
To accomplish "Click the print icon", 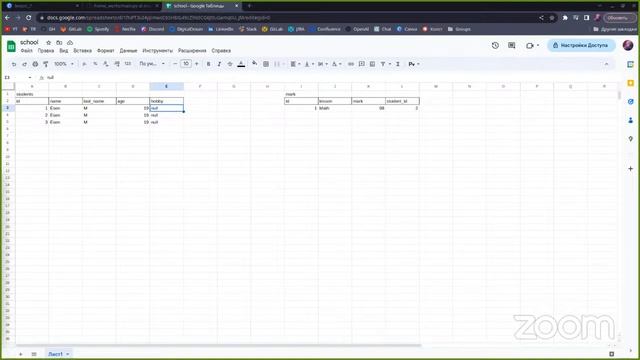I will (35, 64).
